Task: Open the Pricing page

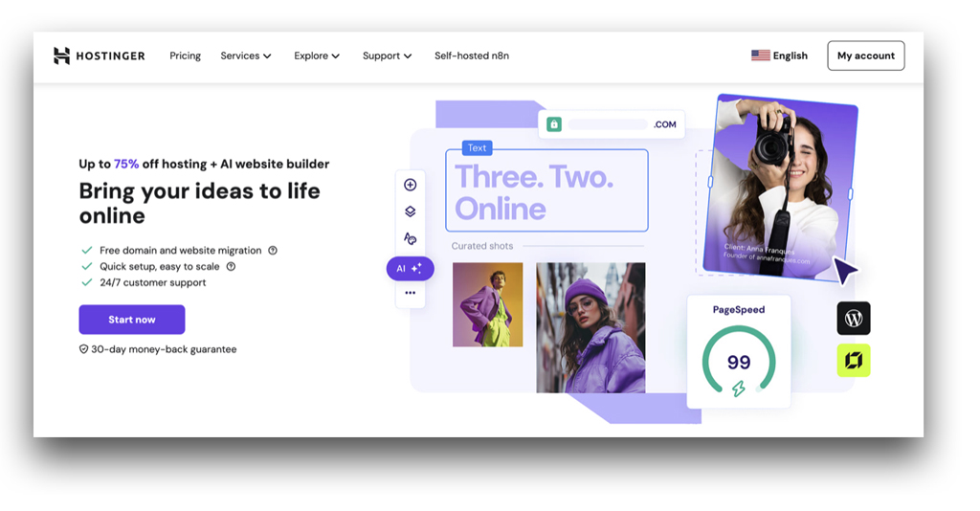Action: pos(185,56)
